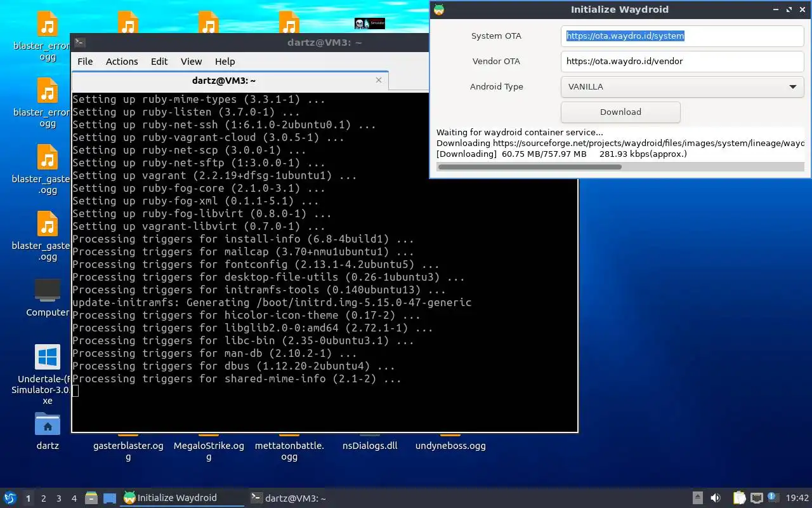Open the update notifier tray icon
Image resolution: width=812 pixels, height=508 pixels.
coord(773,497)
